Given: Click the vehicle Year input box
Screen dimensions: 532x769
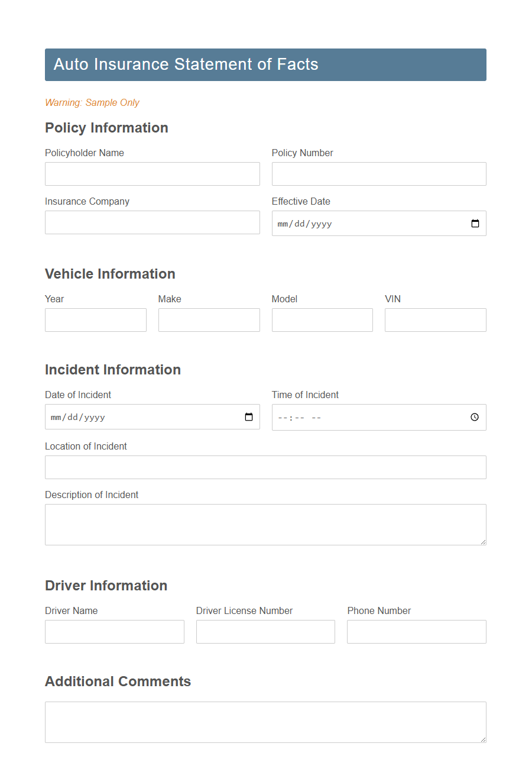Looking at the screenshot, I should tap(95, 319).
